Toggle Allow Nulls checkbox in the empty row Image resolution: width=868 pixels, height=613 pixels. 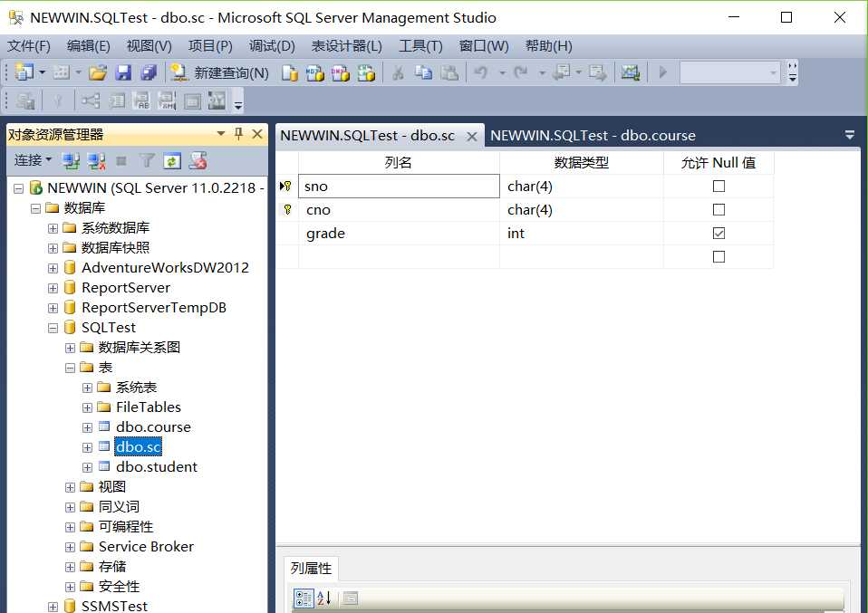pyautogui.click(x=719, y=257)
